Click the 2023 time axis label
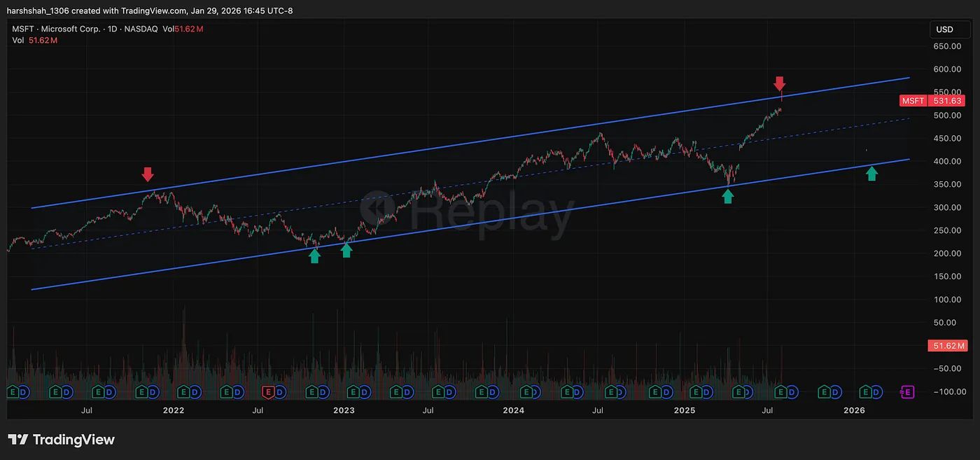This screenshot has height=460, width=980. (x=344, y=410)
